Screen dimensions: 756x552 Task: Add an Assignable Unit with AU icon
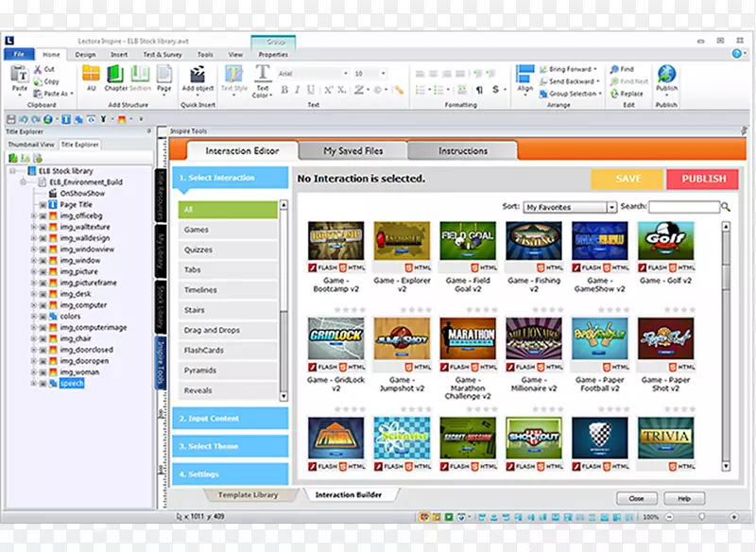pyautogui.click(x=91, y=74)
